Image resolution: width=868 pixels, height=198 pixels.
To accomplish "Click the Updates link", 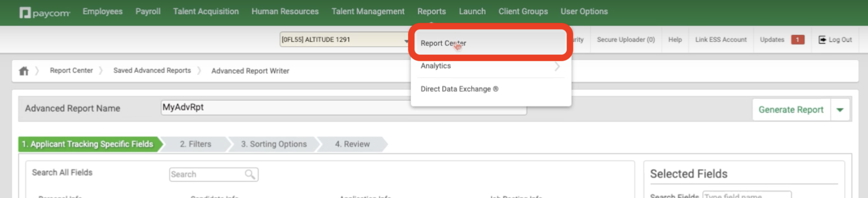I will 772,39.
